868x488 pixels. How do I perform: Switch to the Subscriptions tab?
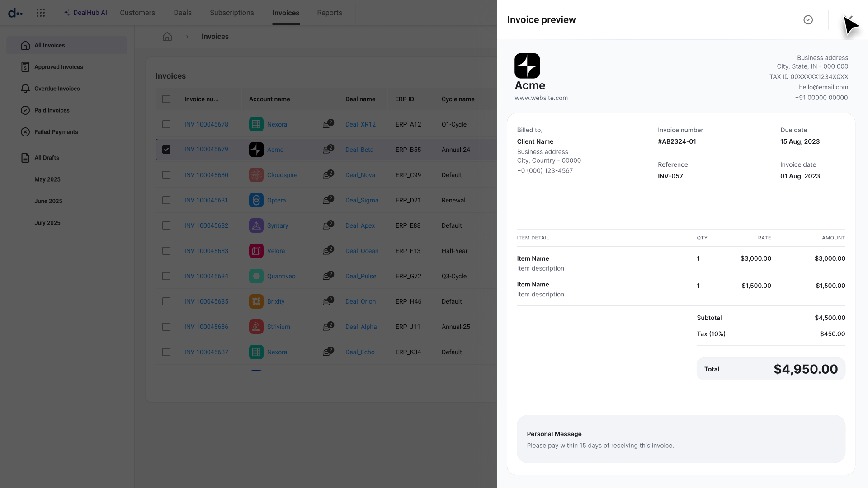(231, 13)
